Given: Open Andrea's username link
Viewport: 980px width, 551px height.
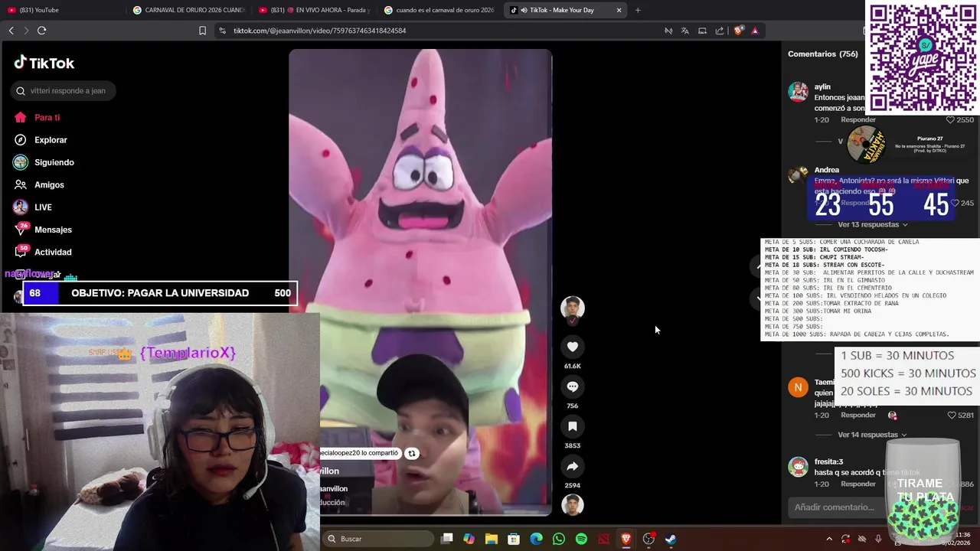Looking at the screenshot, I should [x=827, y=170].
